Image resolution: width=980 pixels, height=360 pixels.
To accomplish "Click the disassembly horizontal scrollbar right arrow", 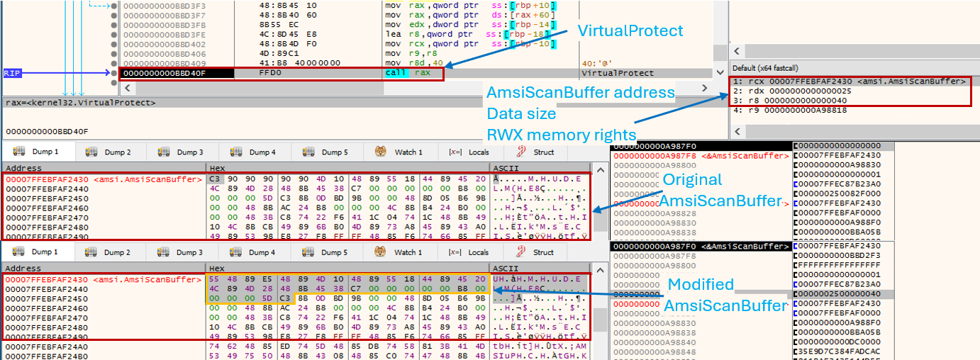I will point(703,88).
